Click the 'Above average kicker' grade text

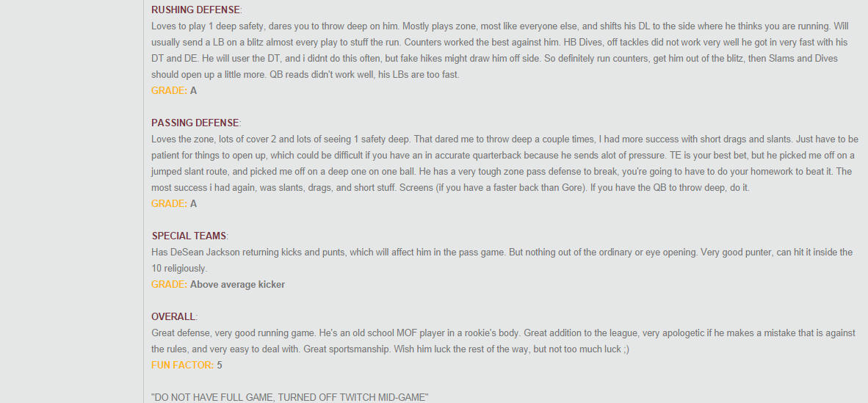point(237,285)
